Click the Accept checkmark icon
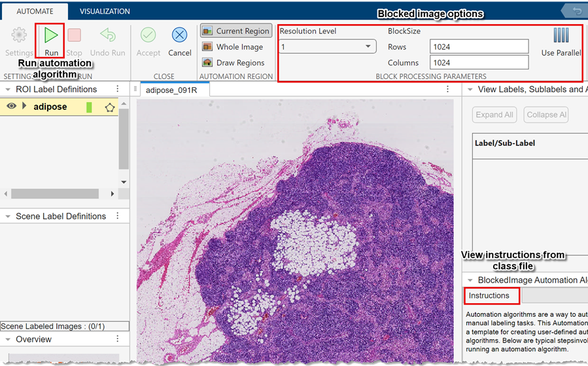 coord(148,36)
